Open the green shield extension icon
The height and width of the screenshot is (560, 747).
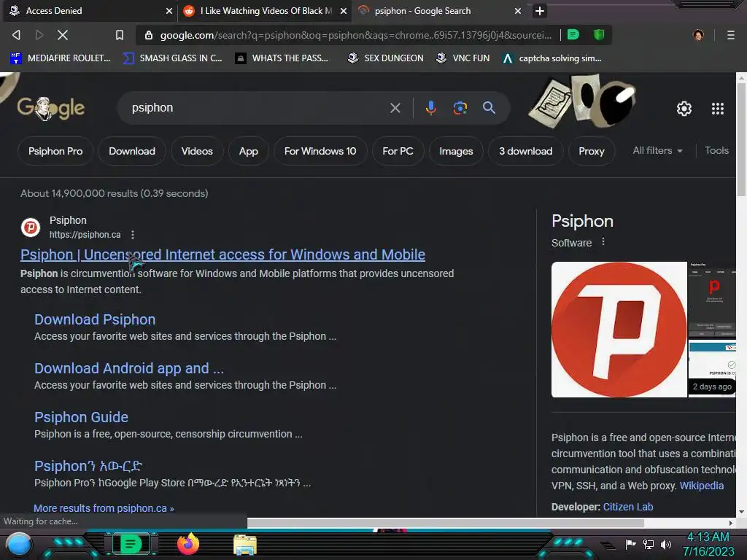click(599, 35)
